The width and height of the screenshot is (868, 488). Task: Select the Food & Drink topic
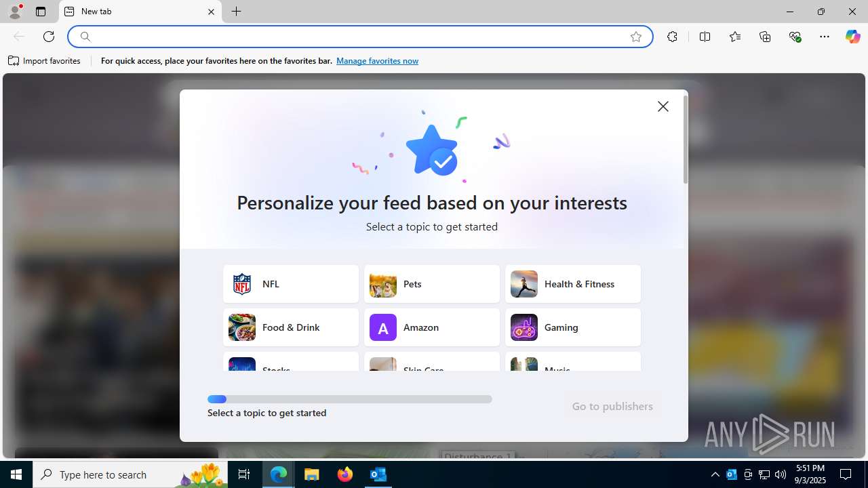tap(291, 327)
